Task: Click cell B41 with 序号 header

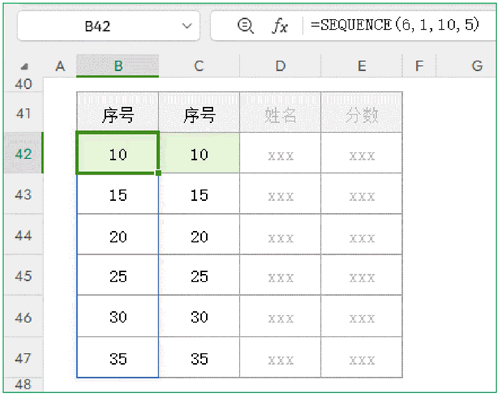Action: pyautogui.click(x=118, y=112)
